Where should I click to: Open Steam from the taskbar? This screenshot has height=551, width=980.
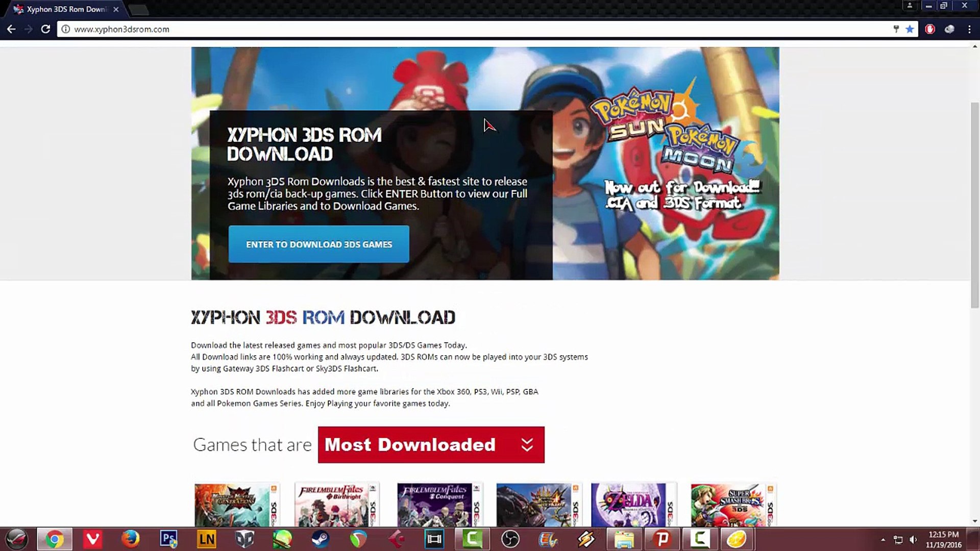point(321,539)
